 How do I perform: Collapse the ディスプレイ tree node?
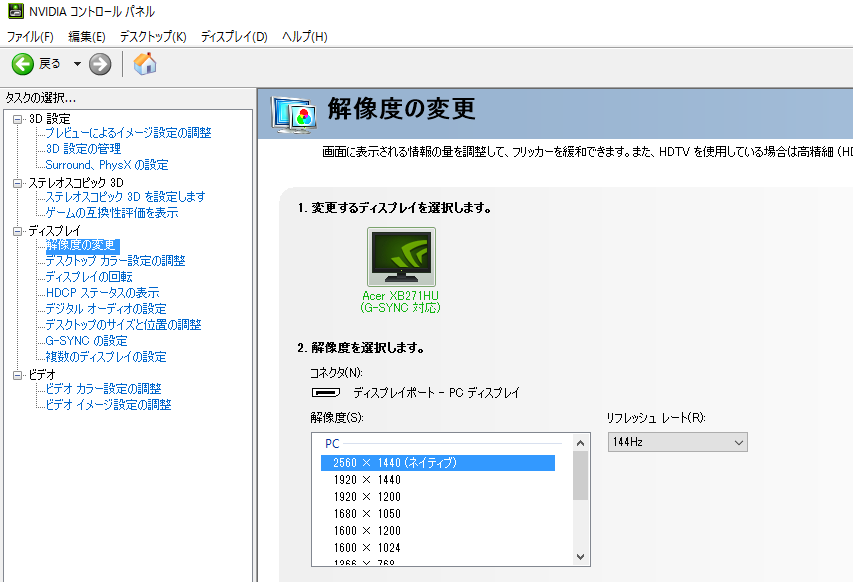click(x=18, y=231)
